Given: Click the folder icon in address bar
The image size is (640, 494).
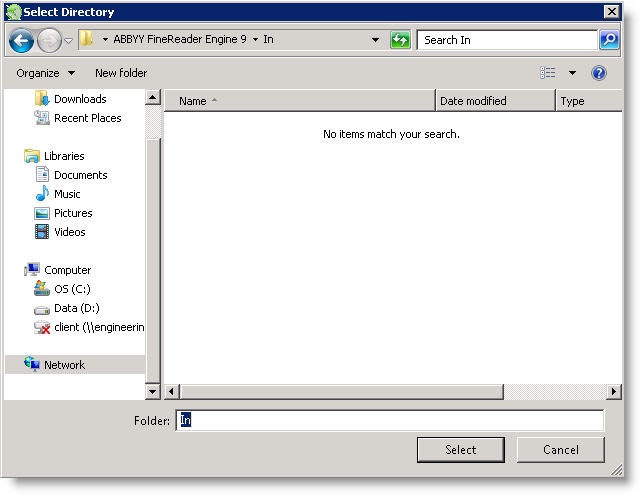Looking at the screenshot, I should pos(86,39).
